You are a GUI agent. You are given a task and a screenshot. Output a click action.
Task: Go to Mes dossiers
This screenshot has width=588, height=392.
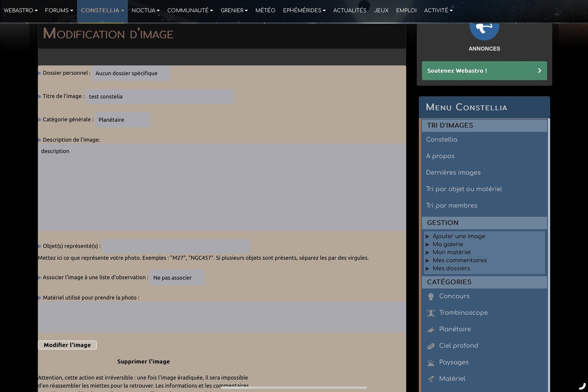pyautogui.click(x=451, y=269)
